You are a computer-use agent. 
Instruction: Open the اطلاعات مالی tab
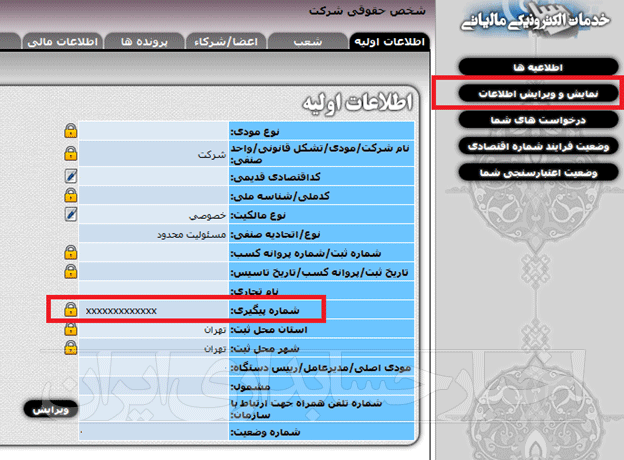[x=63, y=41]
